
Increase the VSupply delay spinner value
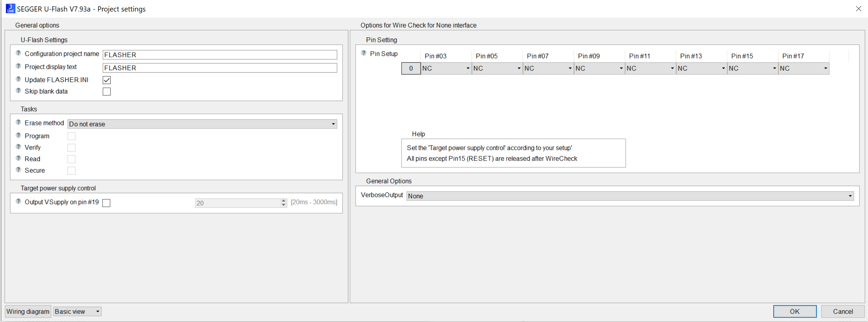pyautogui.click(x=283, y=201)
